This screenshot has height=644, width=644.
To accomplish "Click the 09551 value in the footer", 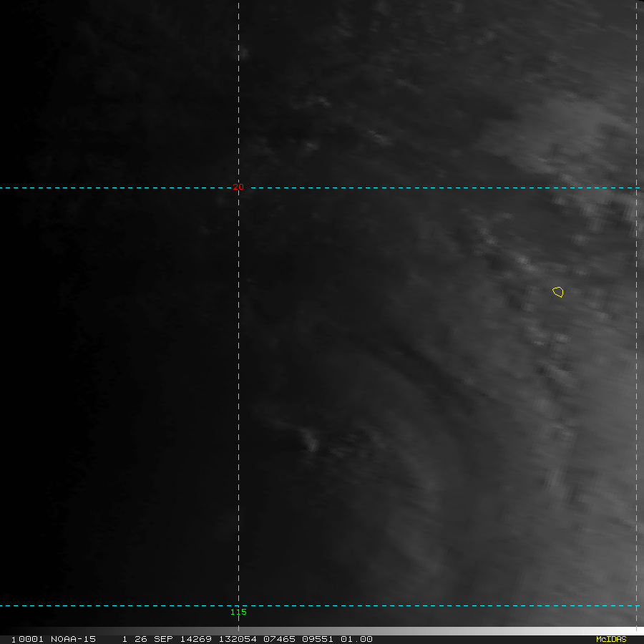I will pos(318,639).
